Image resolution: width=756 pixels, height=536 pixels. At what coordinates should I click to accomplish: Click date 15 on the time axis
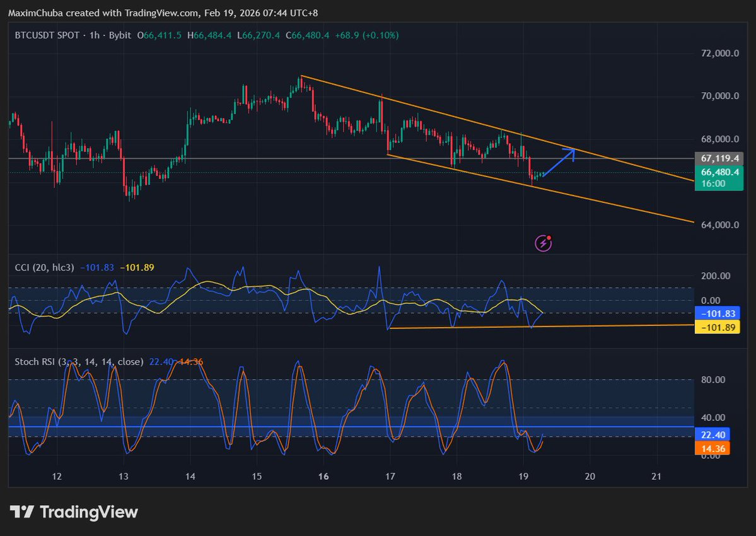(x=257, y=476)
